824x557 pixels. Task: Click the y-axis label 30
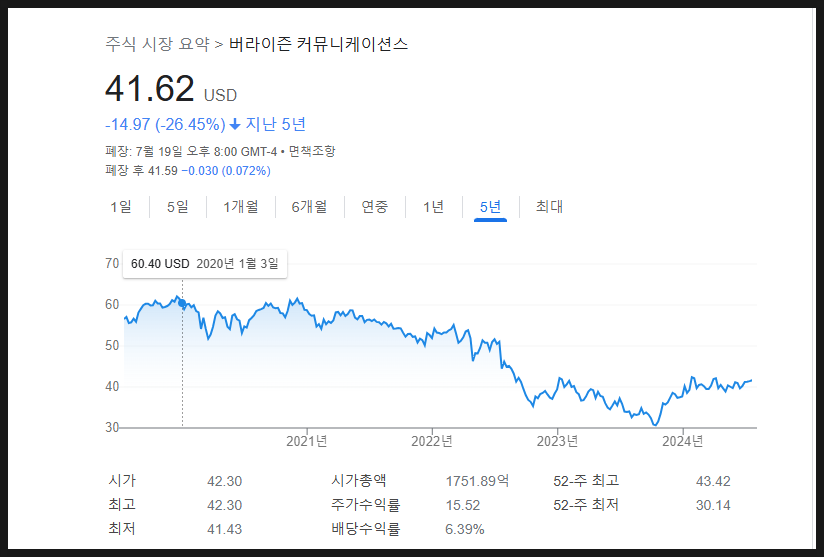point(112,427)
